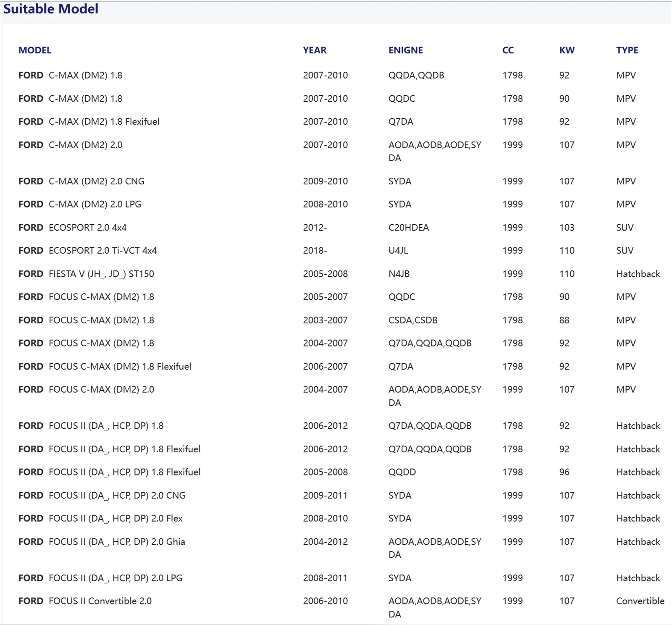Click engine code 'C20HDEA'
This screenshot has width=672, height=625.
(409, 228)
